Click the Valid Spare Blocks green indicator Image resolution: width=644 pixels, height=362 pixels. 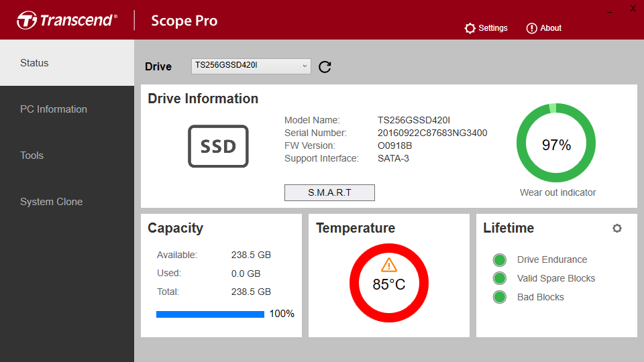[499, 278]
